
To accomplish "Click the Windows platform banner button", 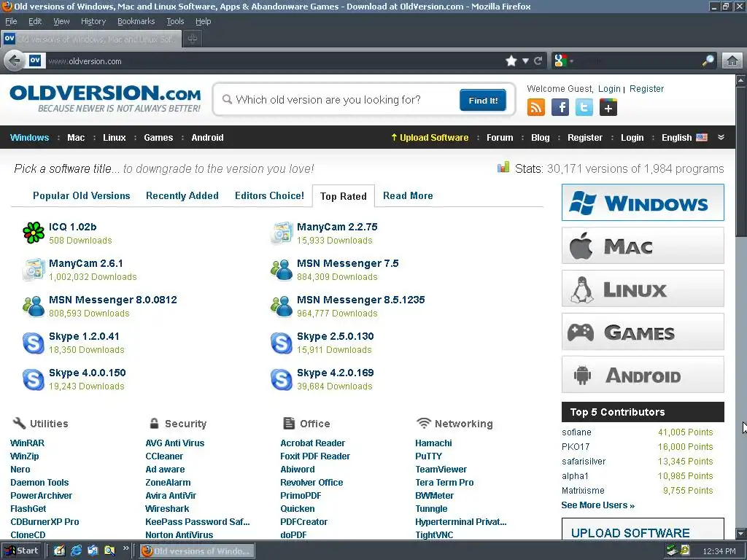I will (x=643, y=203).
